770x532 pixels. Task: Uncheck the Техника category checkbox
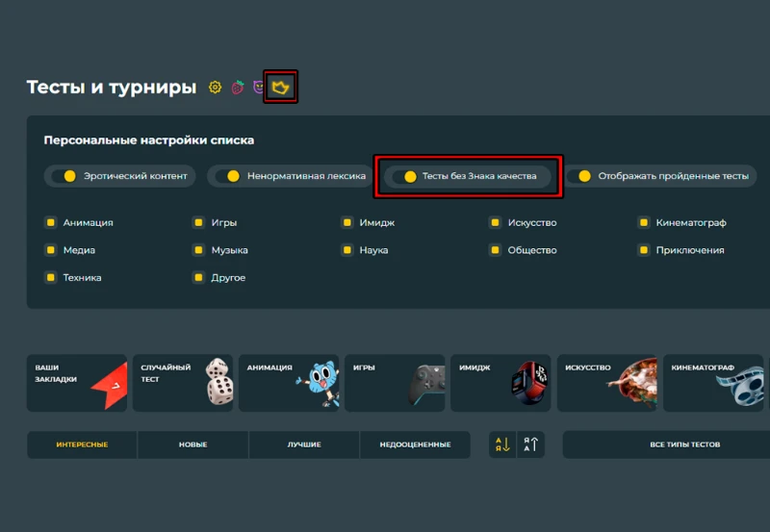coord(51,278)
